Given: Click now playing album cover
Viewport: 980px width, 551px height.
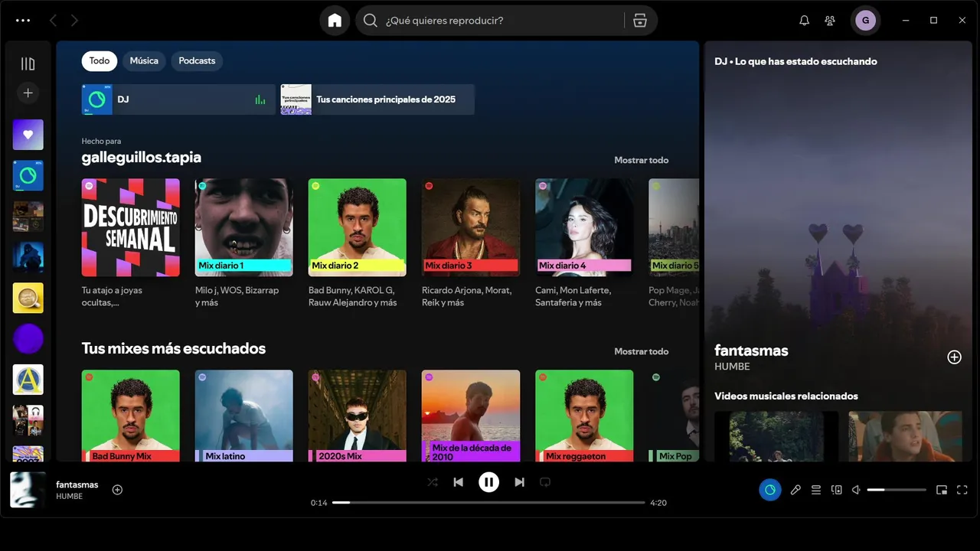Looking at the screenshot, I should (28, 490).
